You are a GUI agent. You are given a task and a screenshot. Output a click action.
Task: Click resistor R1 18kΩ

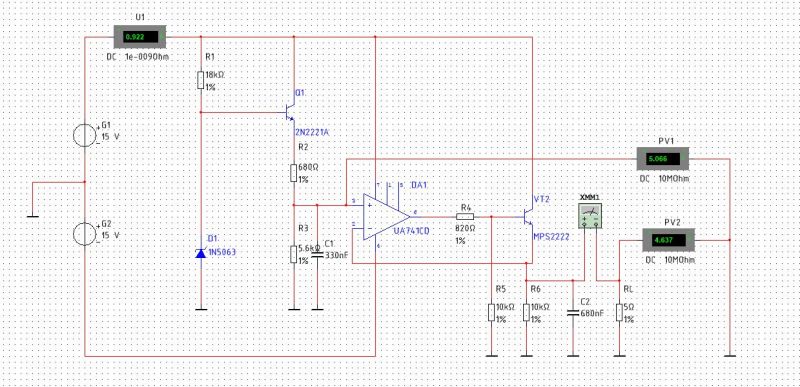[201, 80]
